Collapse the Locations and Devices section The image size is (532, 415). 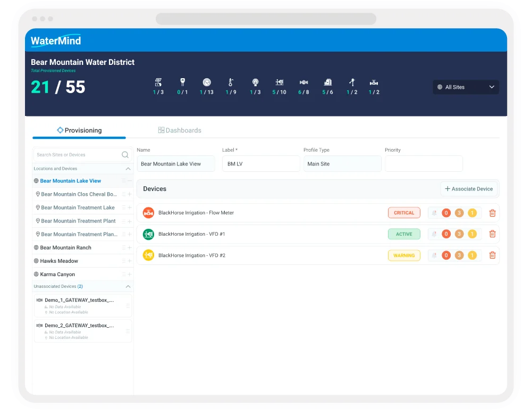coord(128,169)
